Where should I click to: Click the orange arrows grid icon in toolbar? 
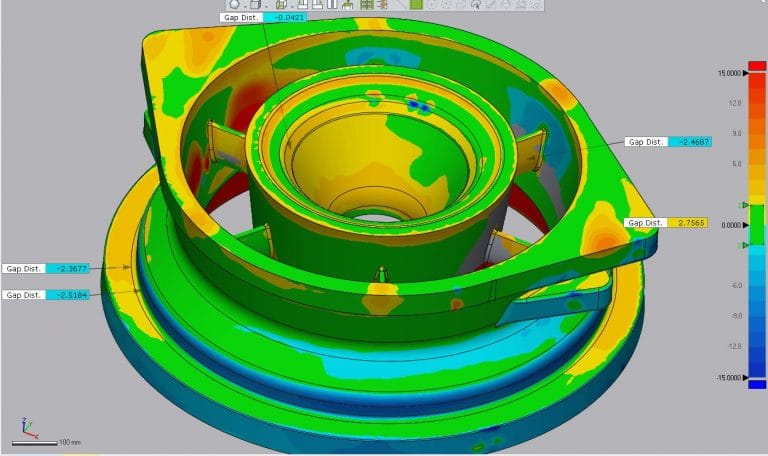click(x=382, y=4)
